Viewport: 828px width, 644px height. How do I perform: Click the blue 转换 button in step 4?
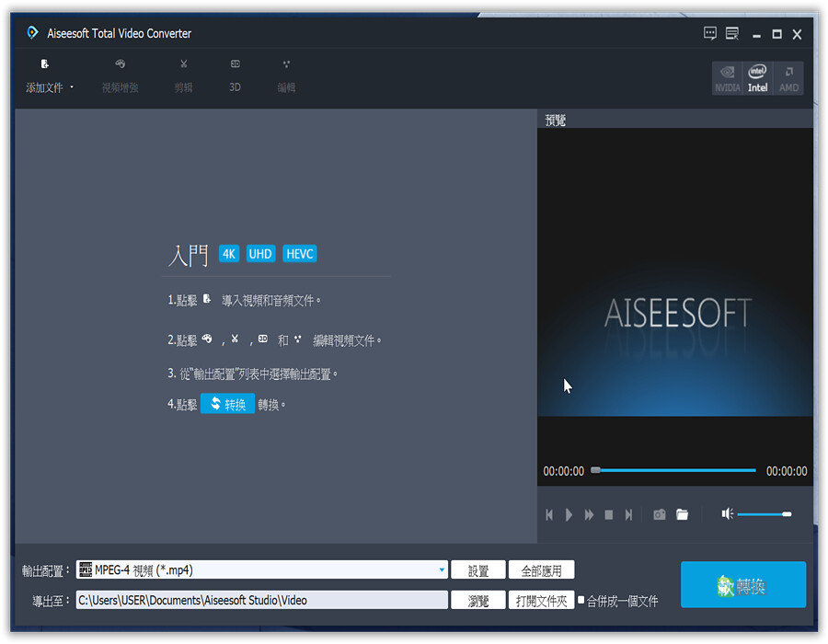pos(227,404)
